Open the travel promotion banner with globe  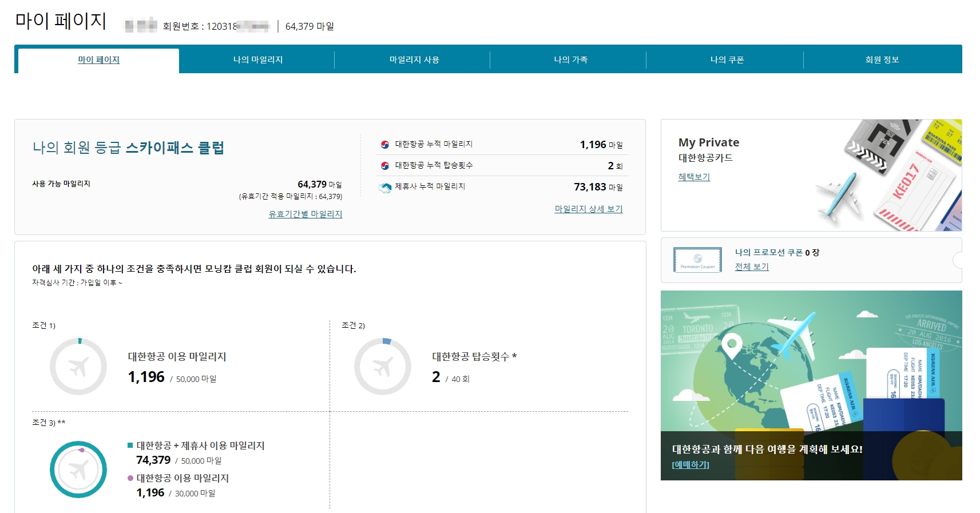pyautogui.click(x=811, y=385)
